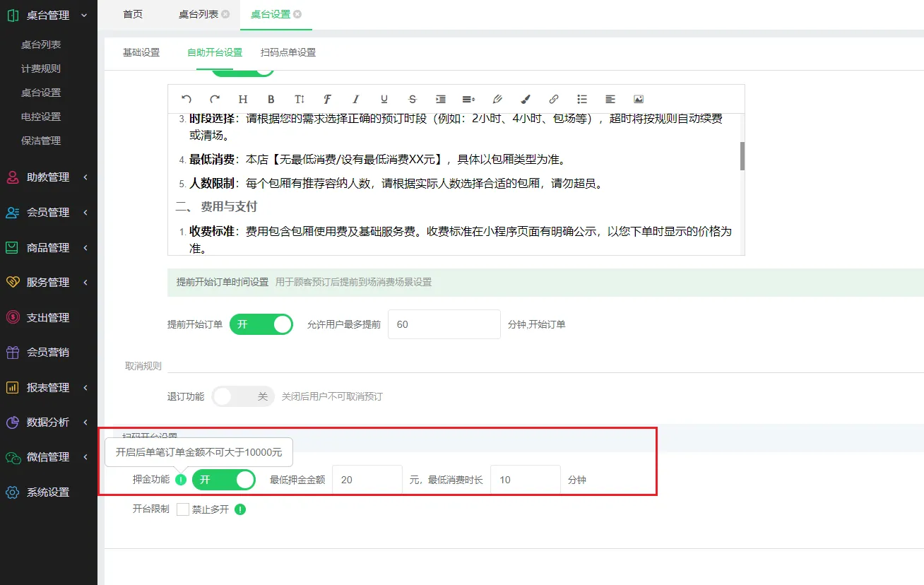Insert a hyperlink using the link icon

pyautogui.click(x=554, y=100)
